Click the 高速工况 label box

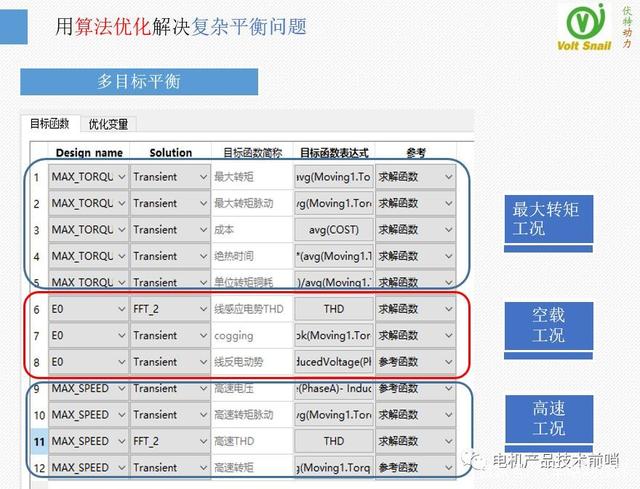point(548,418)
